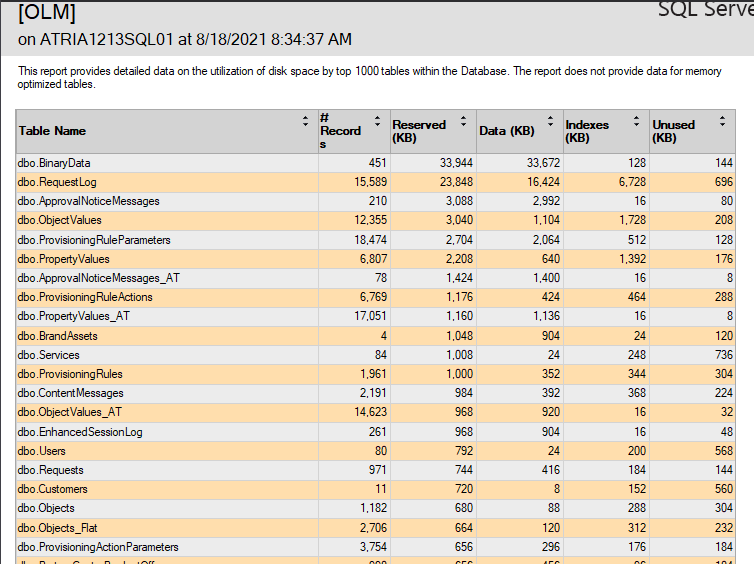Select the dbo.EnhancedSessionLog table cell
Image resolution: width=754 pixels, height=564 pixels.
click(80, 432)
